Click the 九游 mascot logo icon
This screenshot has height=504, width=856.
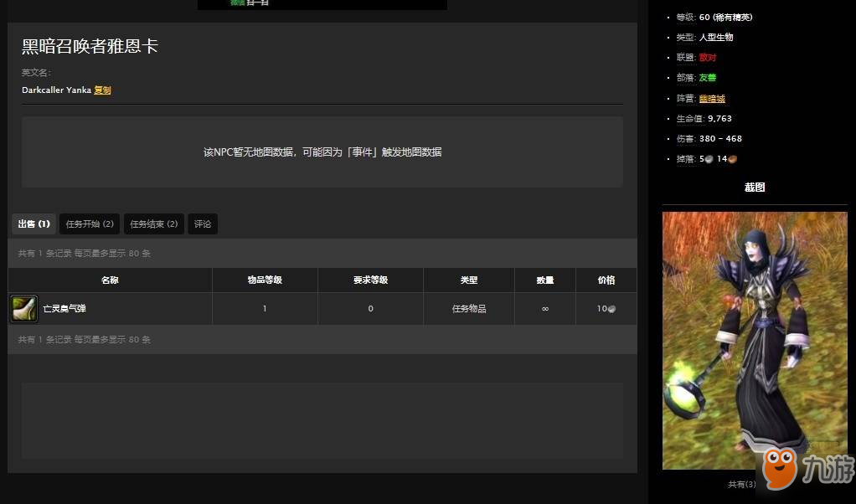(780, 467)
